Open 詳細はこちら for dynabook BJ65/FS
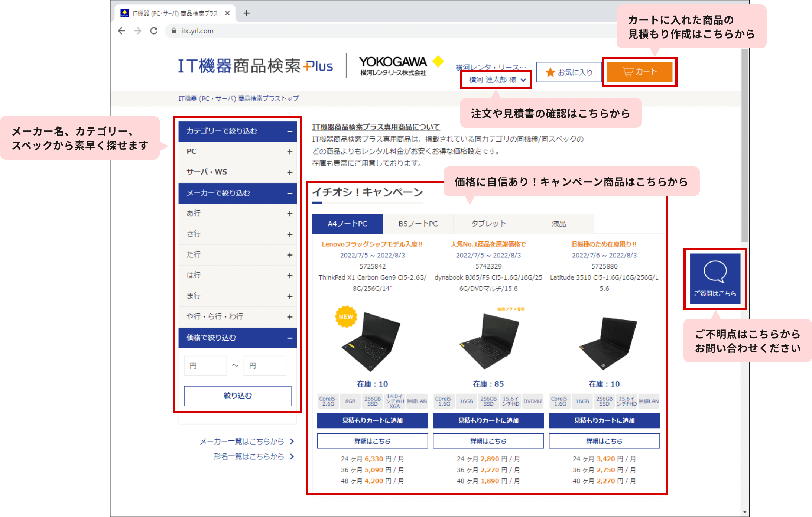812x517 pixels. 488,441
